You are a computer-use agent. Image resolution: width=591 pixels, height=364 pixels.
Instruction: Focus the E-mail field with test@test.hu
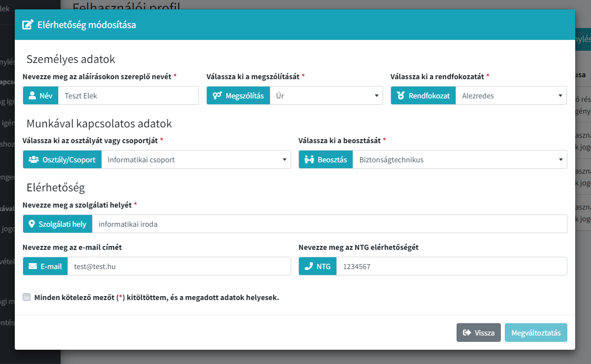click(179, 266)
